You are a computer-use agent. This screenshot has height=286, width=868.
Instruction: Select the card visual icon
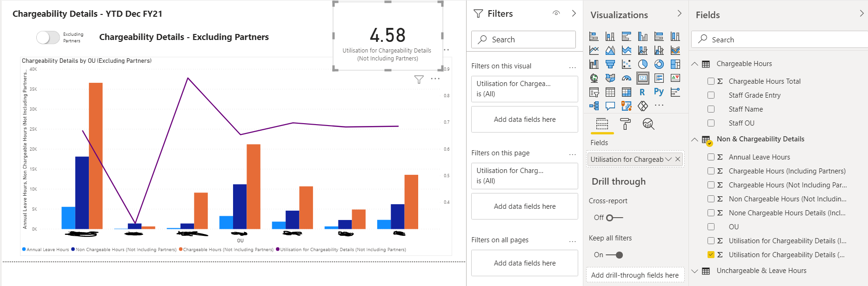pyautogui.click(x=643, y=78)
